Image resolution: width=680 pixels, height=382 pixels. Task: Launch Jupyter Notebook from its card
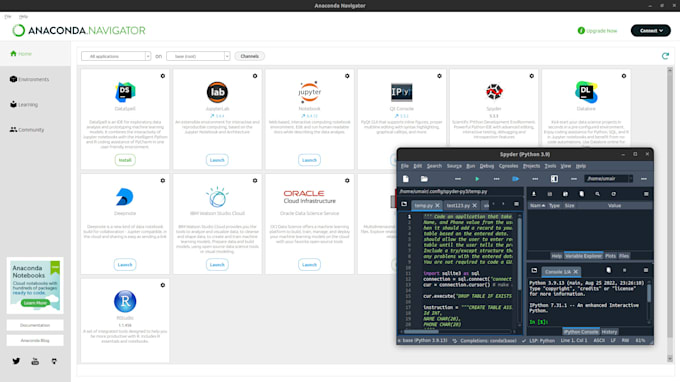pos(309,160)
